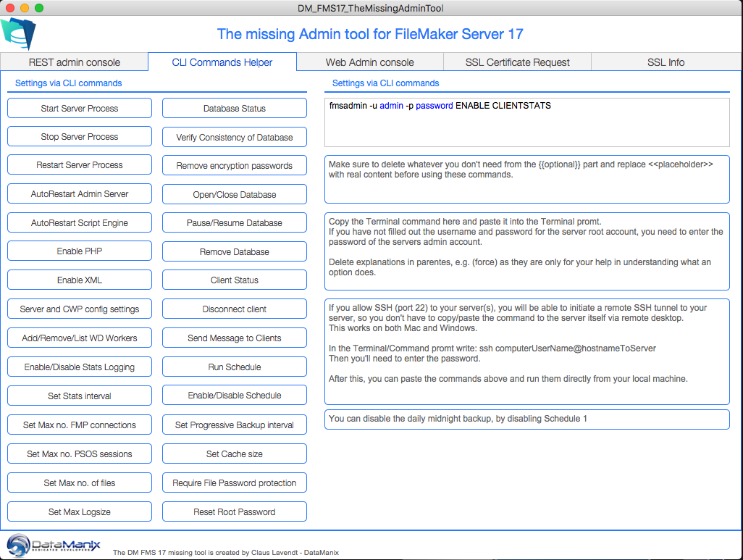The width and height of the screenshot is (743, 560).
Task: Click the Enable XML button
Action: [x=80, y=280]
